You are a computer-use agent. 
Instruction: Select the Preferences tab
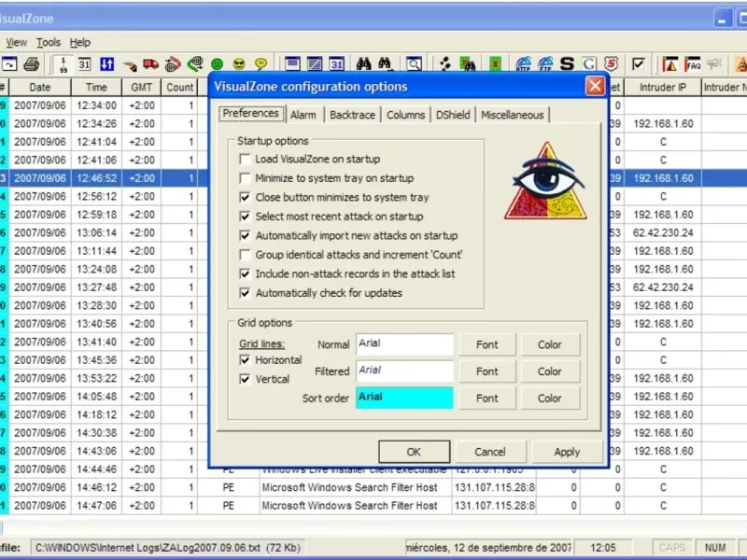pyautogui.click(x=251, y=113)
